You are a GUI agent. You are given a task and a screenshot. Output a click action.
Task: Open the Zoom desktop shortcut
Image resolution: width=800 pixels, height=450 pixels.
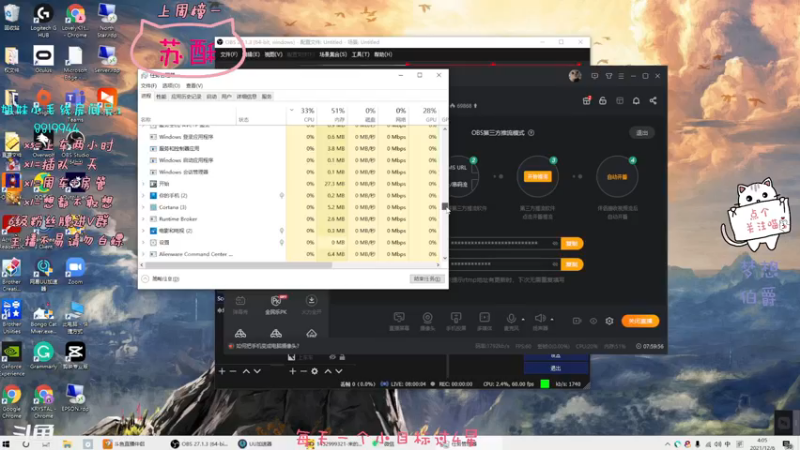pos(75,272)
